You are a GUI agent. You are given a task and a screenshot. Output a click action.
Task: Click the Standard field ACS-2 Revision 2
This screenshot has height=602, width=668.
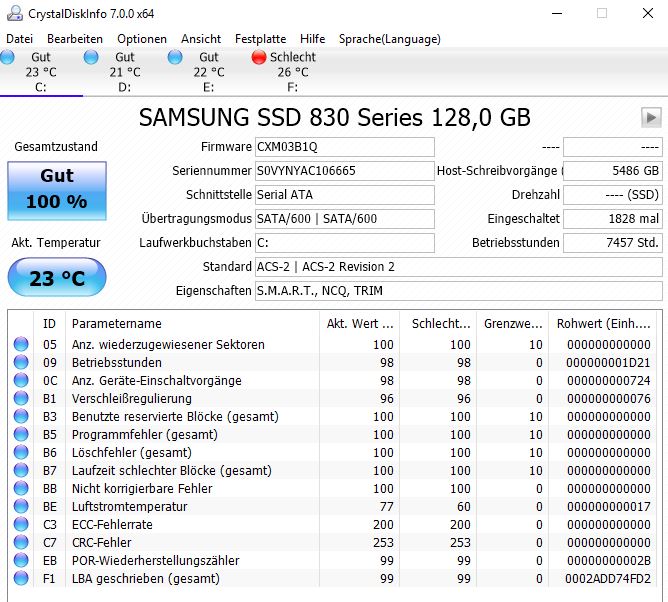tap(459, 267)
